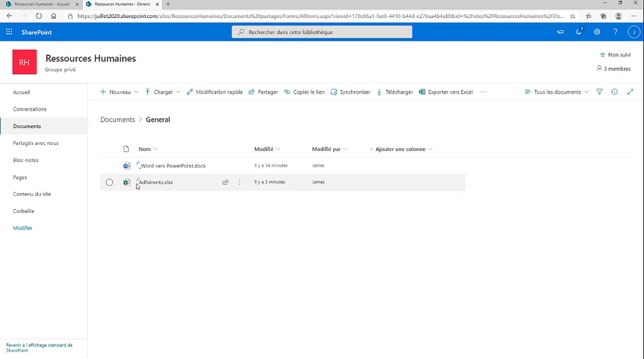
Task: Open Modifié par column dropdown
Action: [x=330, y=149]
